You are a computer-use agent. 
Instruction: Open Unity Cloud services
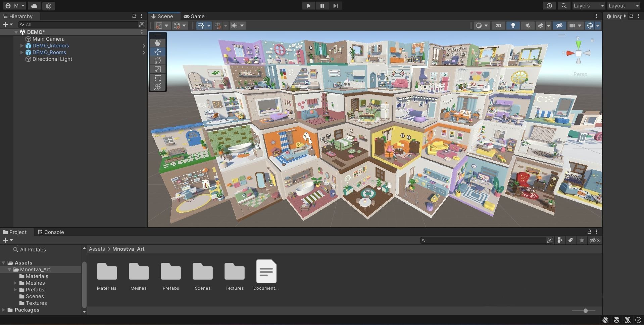34,6
